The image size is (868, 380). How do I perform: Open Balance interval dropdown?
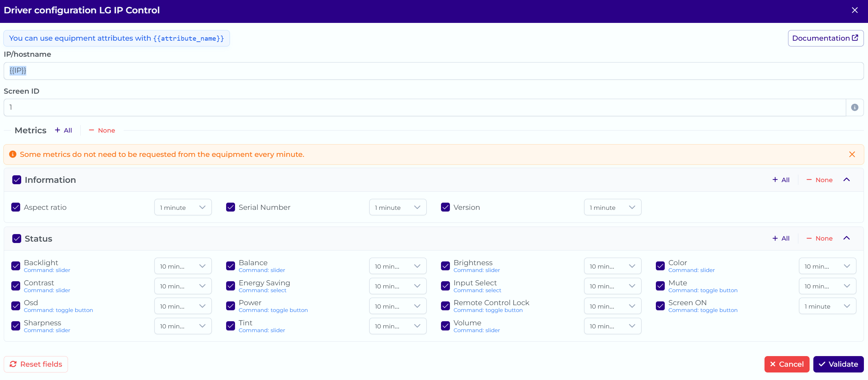click(x=398, y=266)
